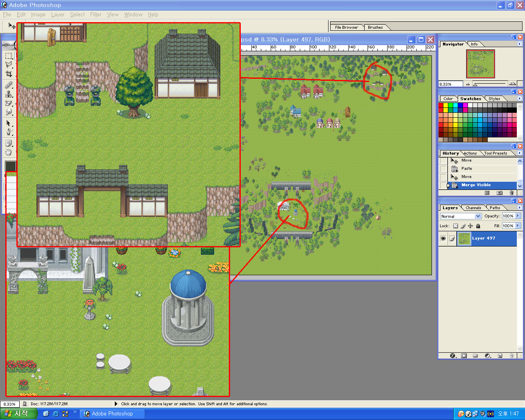The image size is (525, 420).
Task: Open Swatches panel options menu arrow
Action: [519, 98]
